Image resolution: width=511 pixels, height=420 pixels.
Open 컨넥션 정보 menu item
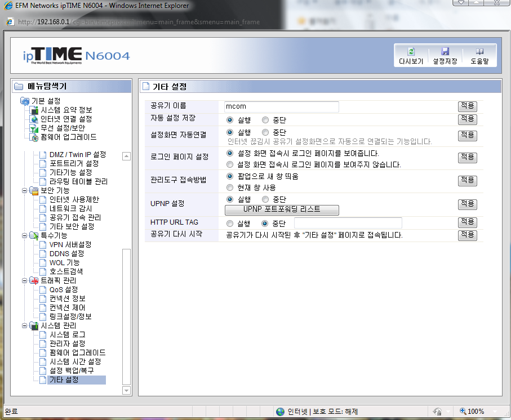(68, 298)
